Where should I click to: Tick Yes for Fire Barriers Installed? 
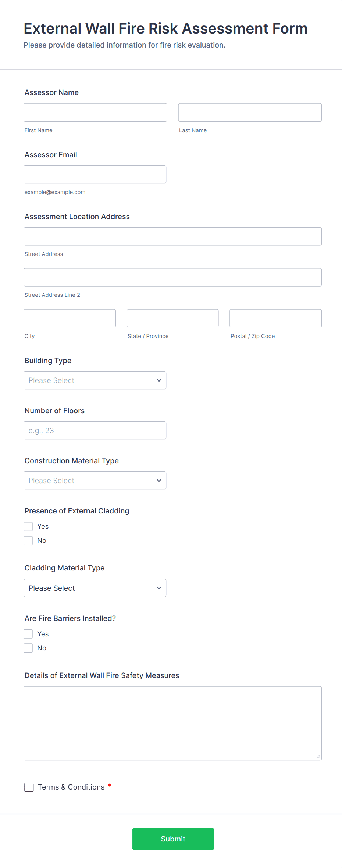[x=28, y=634]
